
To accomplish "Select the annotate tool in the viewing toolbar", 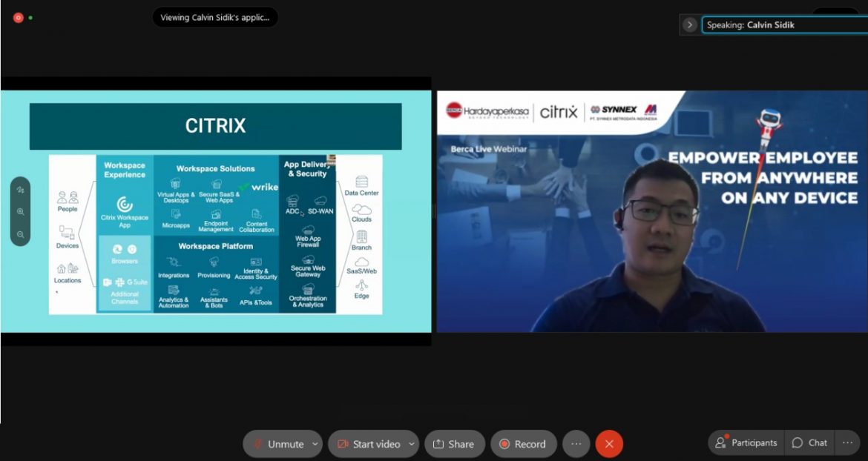I will 21,190.
